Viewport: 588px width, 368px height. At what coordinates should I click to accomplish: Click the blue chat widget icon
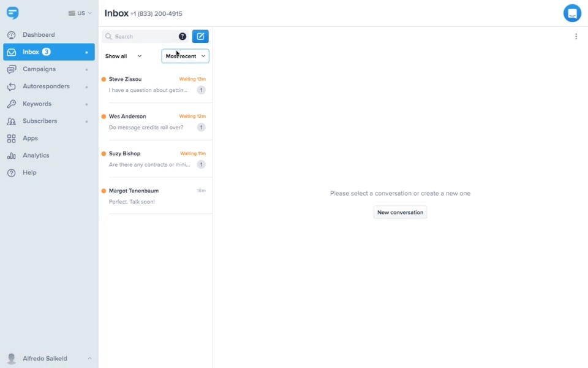point(572,13)
